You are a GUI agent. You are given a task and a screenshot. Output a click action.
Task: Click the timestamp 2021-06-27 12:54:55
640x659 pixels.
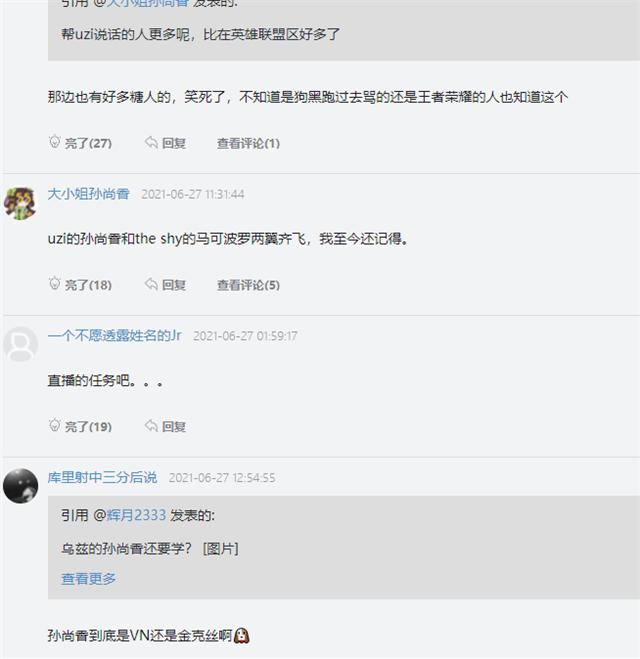tap(222, 478)
